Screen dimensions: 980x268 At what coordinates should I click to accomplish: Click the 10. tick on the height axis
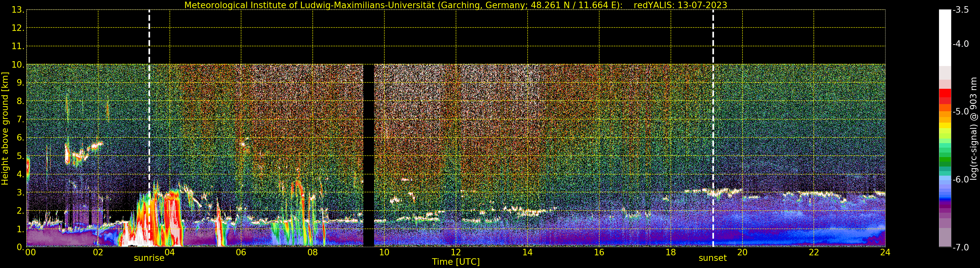[x=18, y=65]
